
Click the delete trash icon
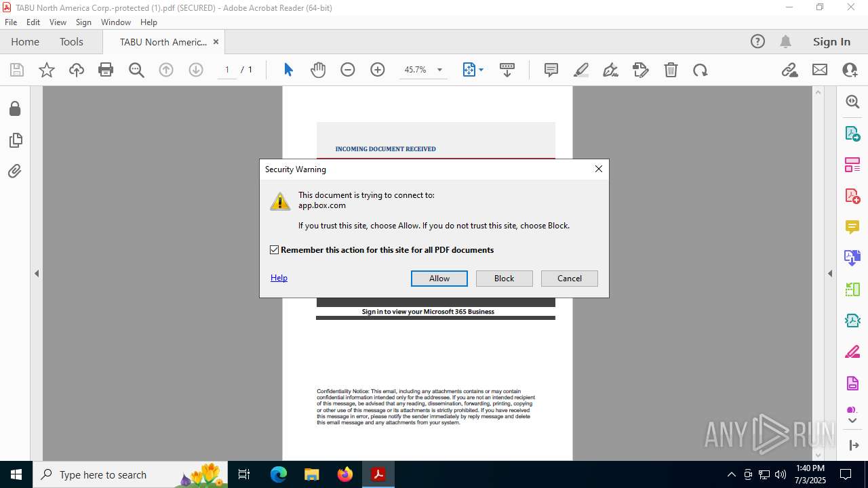(x=671, y=70)
